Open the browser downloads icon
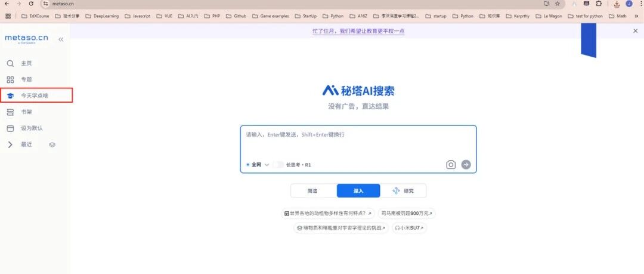Screen dimensions: 644x274 pyautogui.click(x=617, y=4)
